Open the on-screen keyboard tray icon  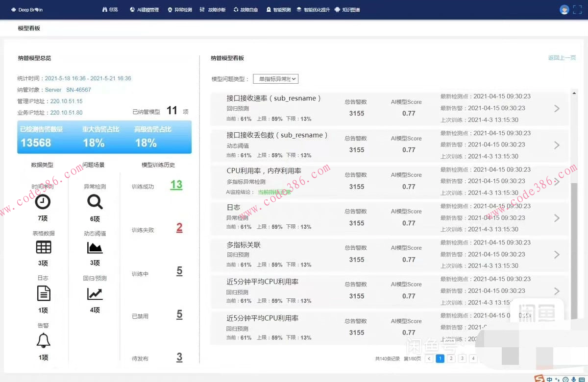(582, 379)
